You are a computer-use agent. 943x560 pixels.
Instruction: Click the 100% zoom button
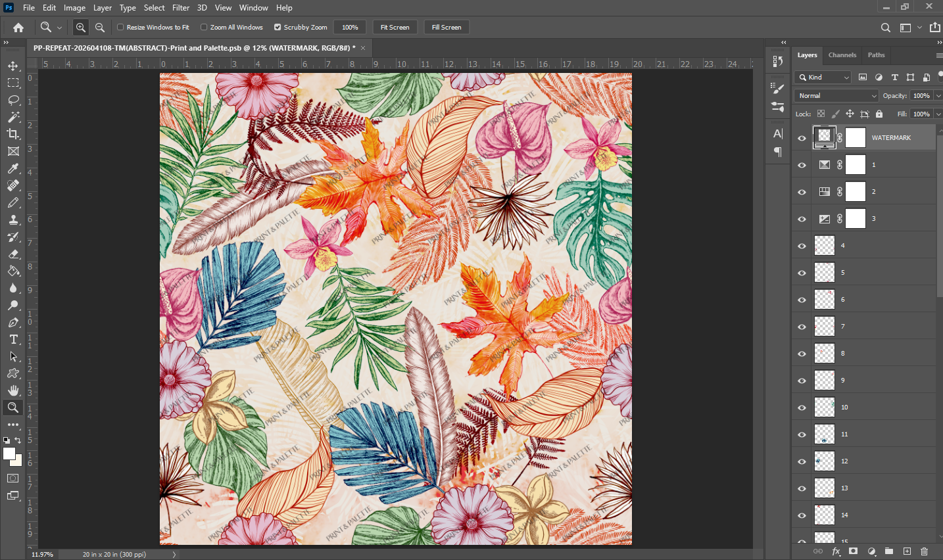point(350,28)
